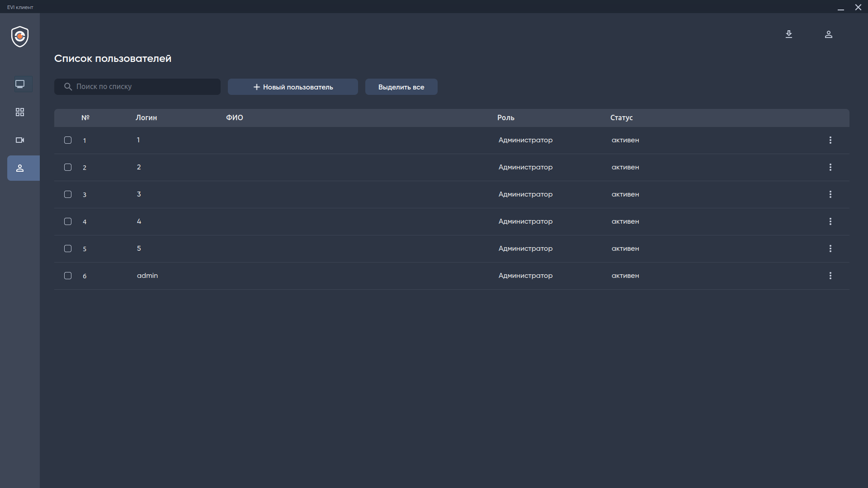
Task: Select the users sidebar icon
Action: (20, 168)
